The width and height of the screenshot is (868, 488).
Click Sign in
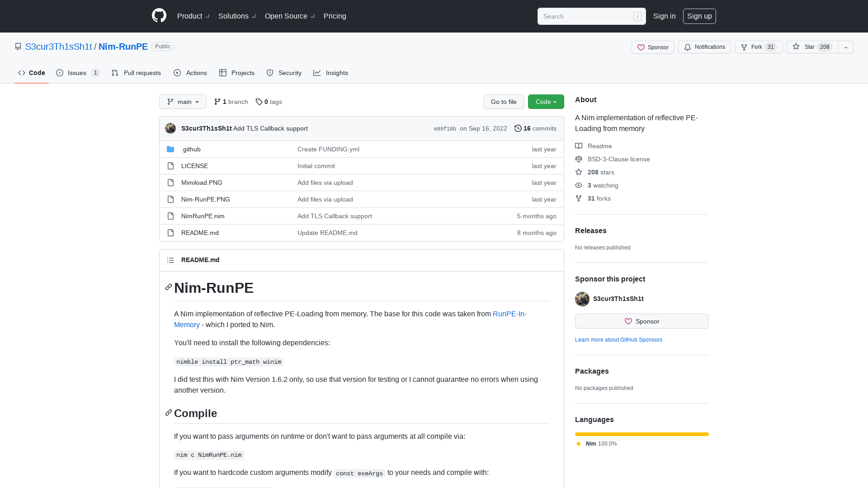point(665,16)
